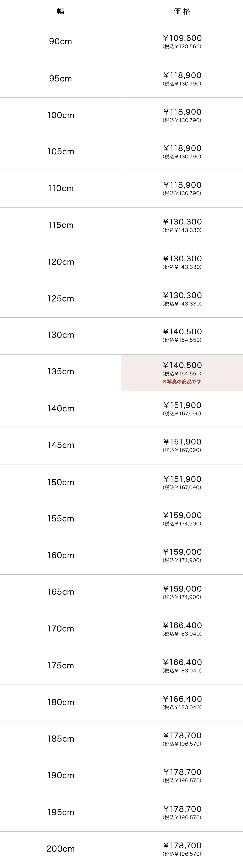Select the 150cm width label

61,482
